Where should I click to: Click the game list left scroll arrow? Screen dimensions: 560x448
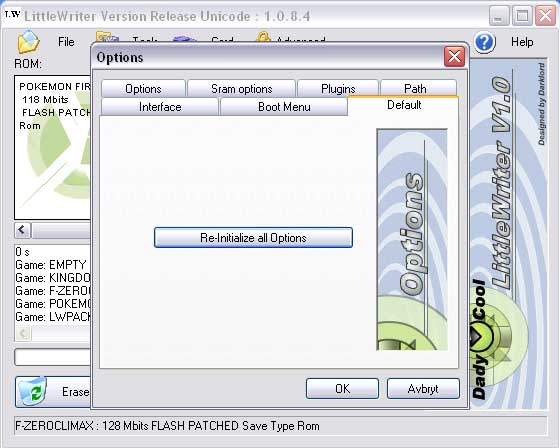22,230
